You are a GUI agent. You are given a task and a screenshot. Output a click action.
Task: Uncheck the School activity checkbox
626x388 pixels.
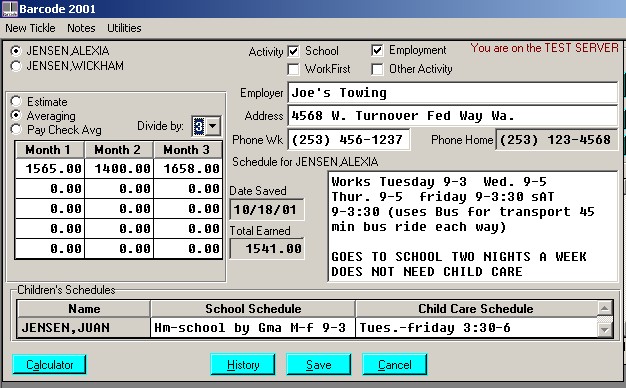[x=293, y=51]
